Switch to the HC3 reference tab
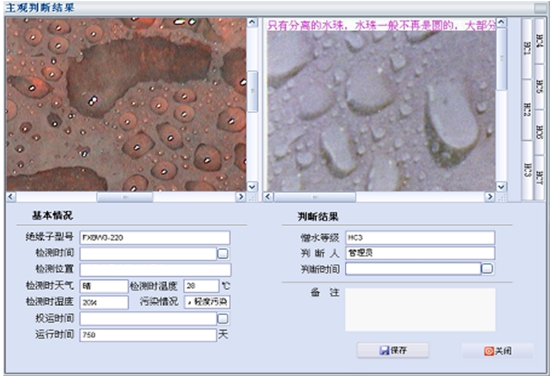This screenshot has height=377, width=554. (x=527, y=170)
